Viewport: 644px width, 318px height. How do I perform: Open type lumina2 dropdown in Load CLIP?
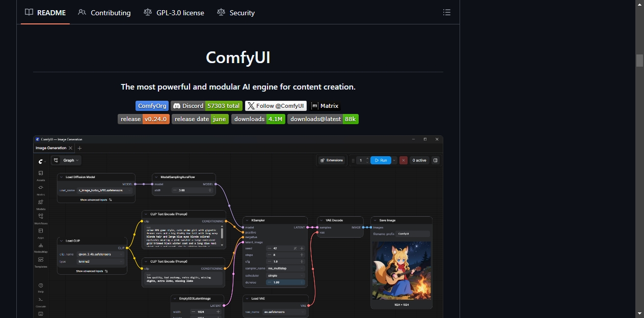tap(101, 261)
